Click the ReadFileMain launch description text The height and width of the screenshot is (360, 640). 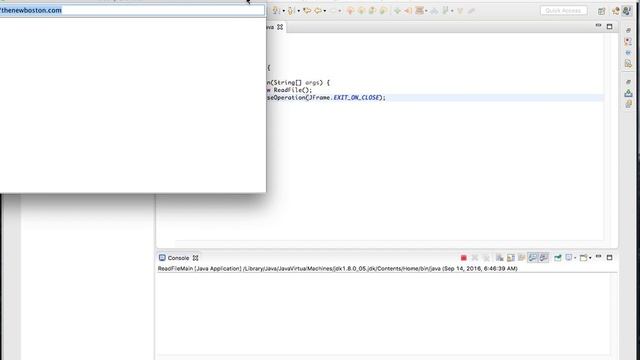338,269
